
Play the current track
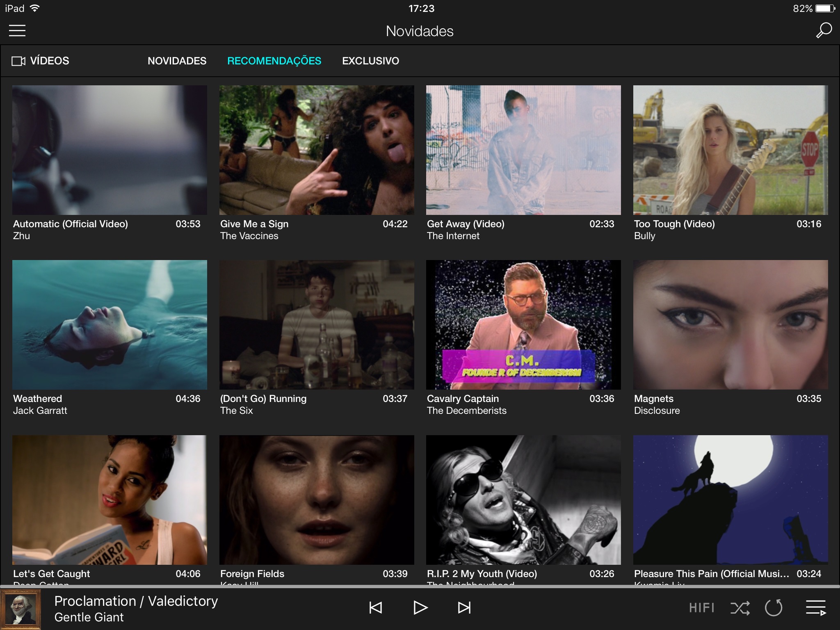[420, 607]
